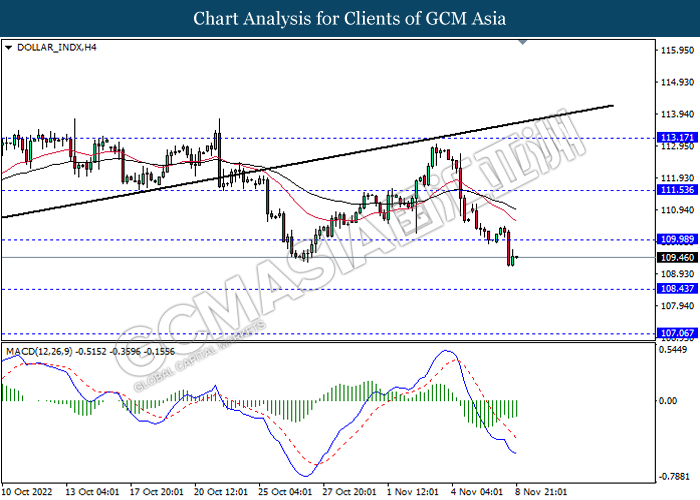Click the Chart Analysis for Clients title
Viewport: 700px width, 500px height.
point(350,19)
